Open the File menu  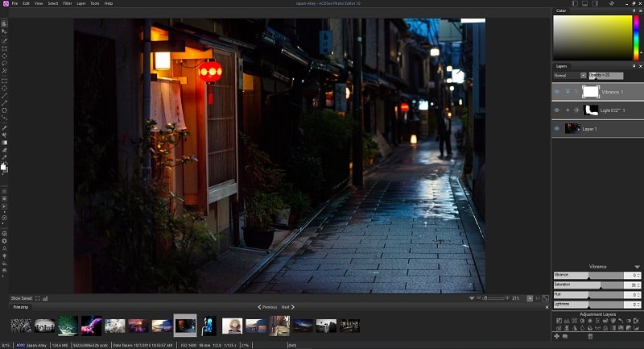point(14,3)
